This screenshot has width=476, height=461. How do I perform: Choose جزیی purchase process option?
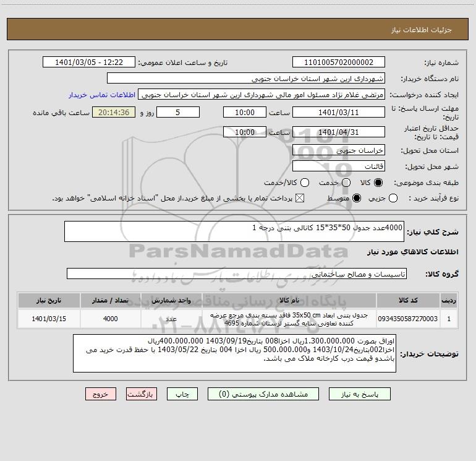[x=393, y=198]
